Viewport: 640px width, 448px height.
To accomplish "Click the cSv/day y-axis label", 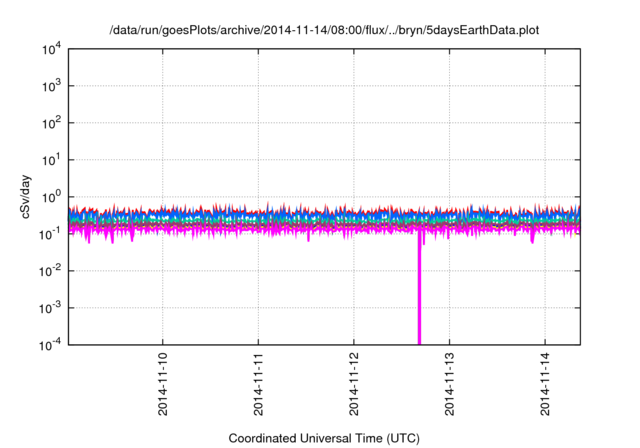I will (26, 197).
